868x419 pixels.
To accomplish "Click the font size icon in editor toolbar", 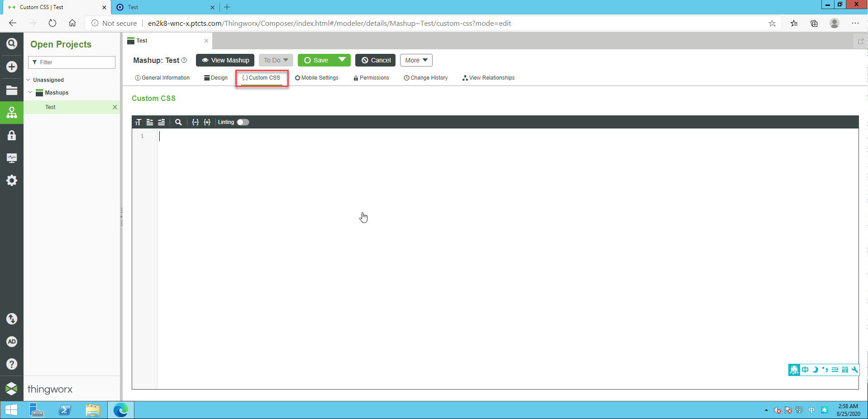I will [x=138, y=122].
